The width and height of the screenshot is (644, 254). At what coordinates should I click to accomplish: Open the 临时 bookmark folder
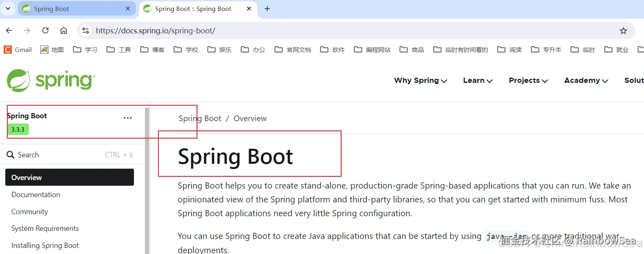[583, 50]
